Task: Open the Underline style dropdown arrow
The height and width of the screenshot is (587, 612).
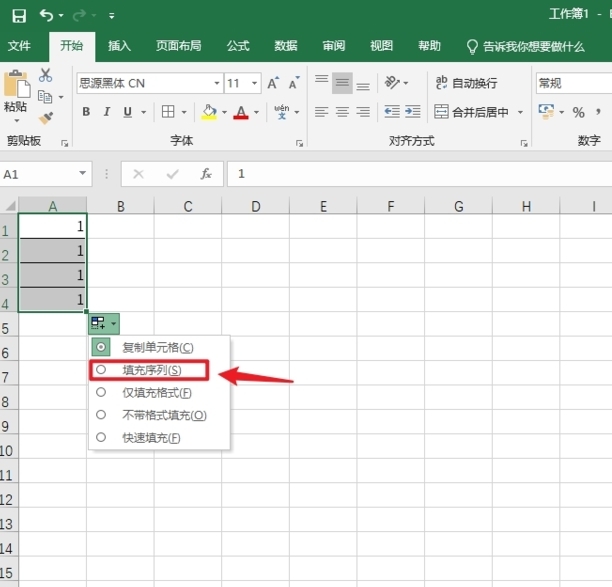Action: 144,112
